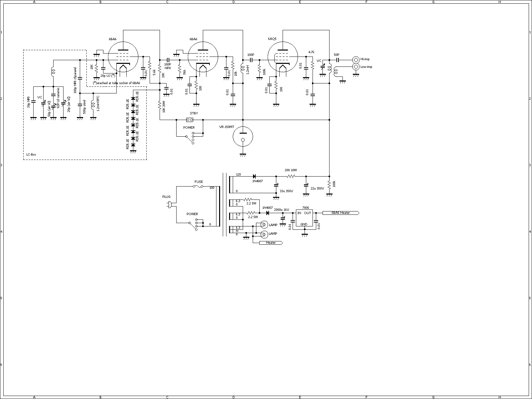
Task: Click the 56k resistor label
Action: (x=185, y=72)
